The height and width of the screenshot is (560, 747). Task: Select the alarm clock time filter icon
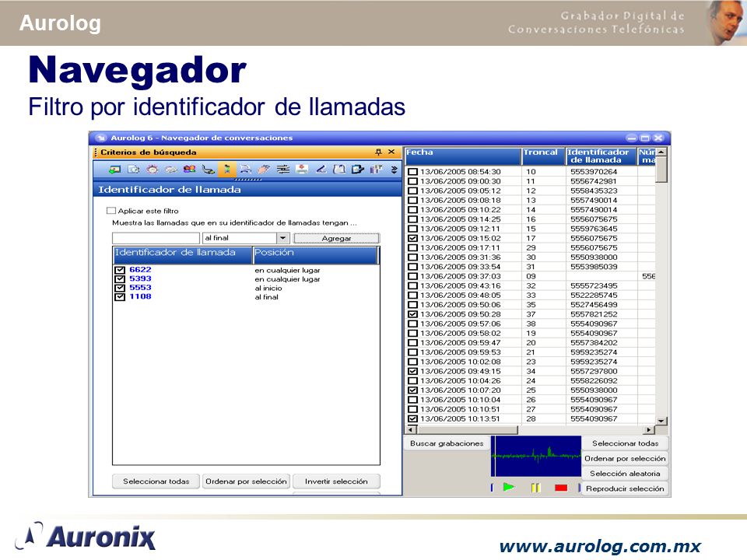pos(152,169)
